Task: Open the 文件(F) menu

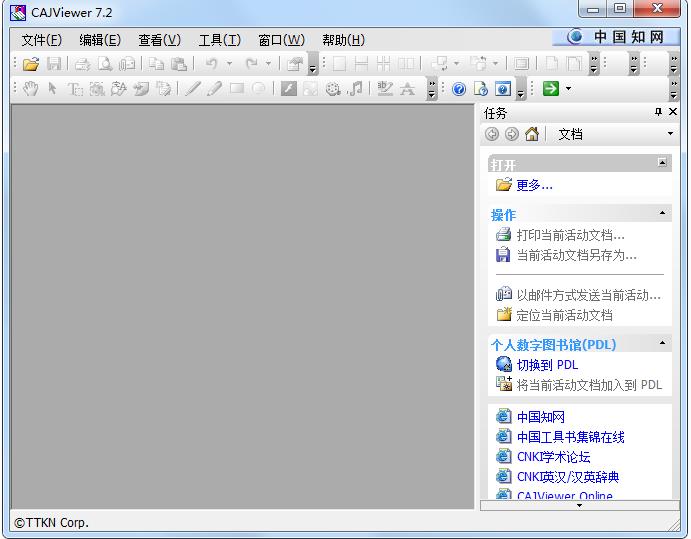Action: pos(41,40)
